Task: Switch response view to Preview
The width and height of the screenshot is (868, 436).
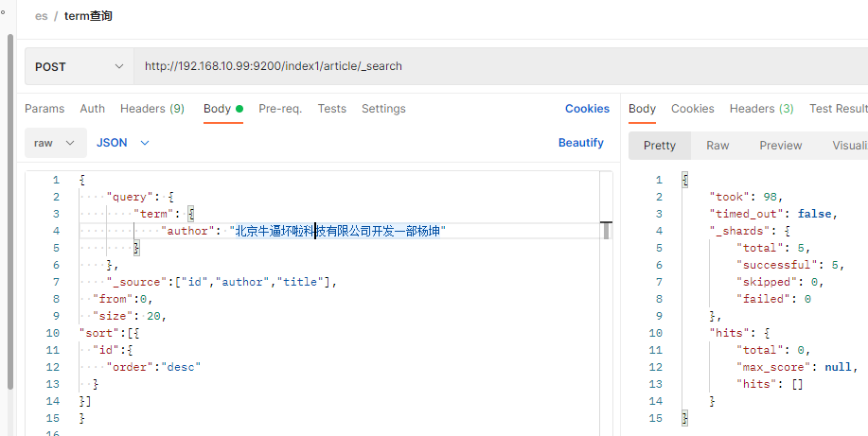Action: pyautogui.click(x=781, y=146)
